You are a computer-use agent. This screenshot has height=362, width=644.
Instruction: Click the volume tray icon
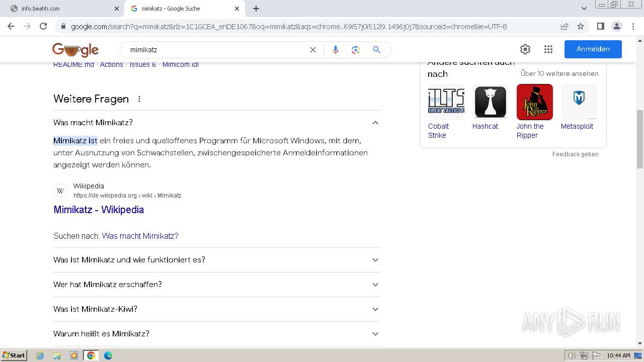572,355
